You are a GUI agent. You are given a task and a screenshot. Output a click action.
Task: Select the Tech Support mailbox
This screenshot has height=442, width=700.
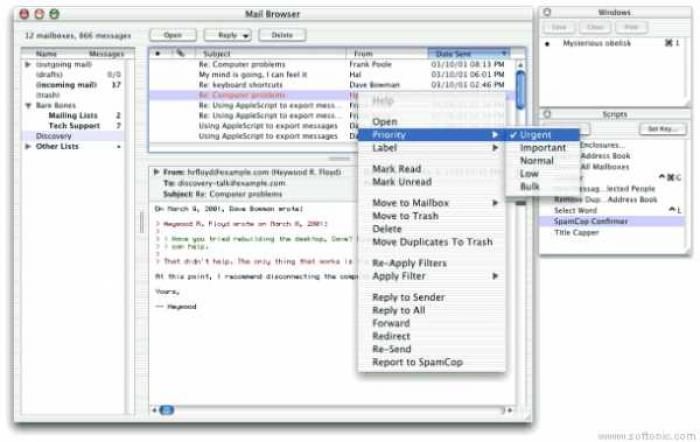(74, 126)
